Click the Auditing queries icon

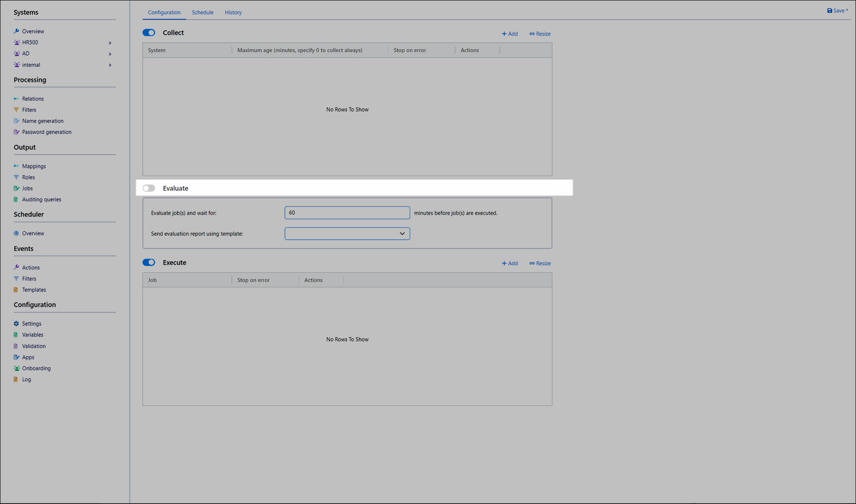[x=16, y=199]
